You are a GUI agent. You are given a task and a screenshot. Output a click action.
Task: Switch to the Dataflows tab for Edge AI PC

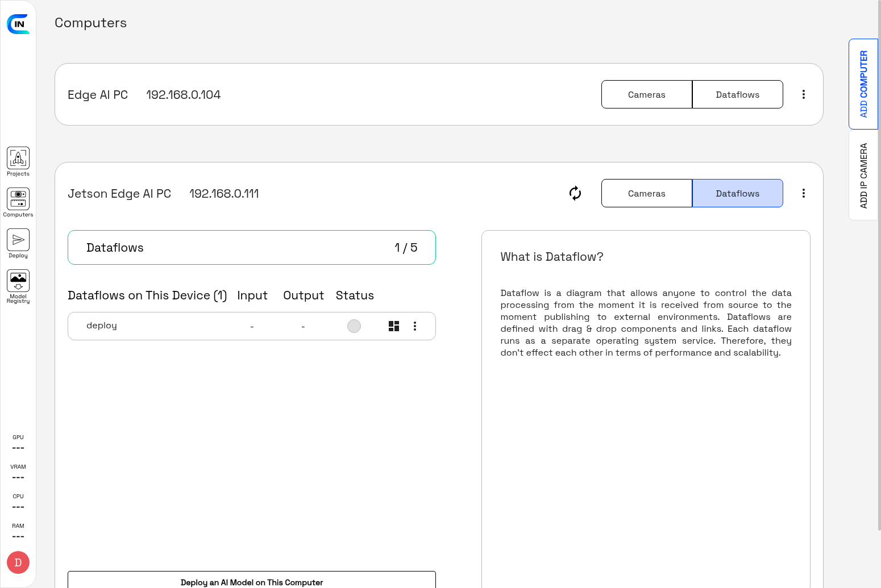(737, 94)
